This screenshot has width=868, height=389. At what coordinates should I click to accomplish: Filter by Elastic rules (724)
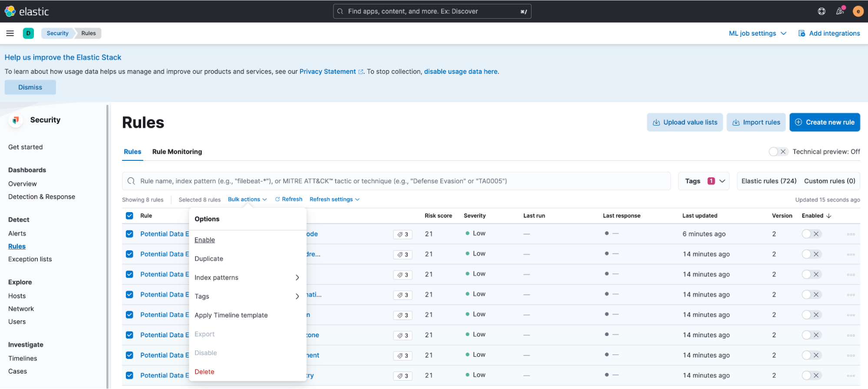click(769, 181)
